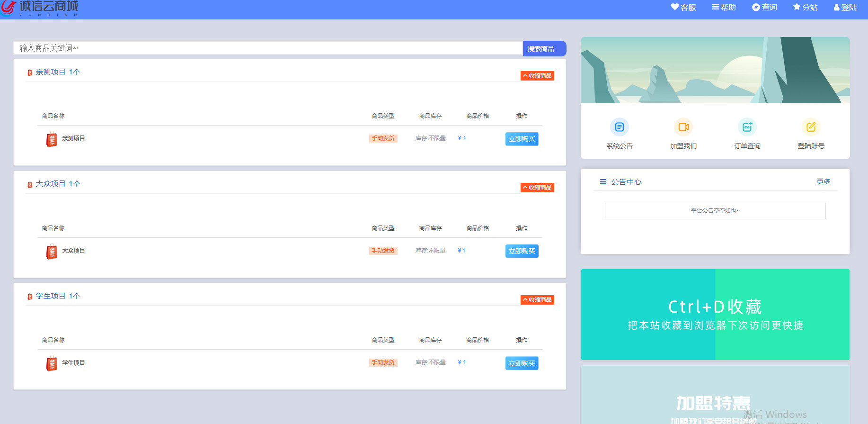
Task: Focus the product keyword search field
Action: coord(268,48)
